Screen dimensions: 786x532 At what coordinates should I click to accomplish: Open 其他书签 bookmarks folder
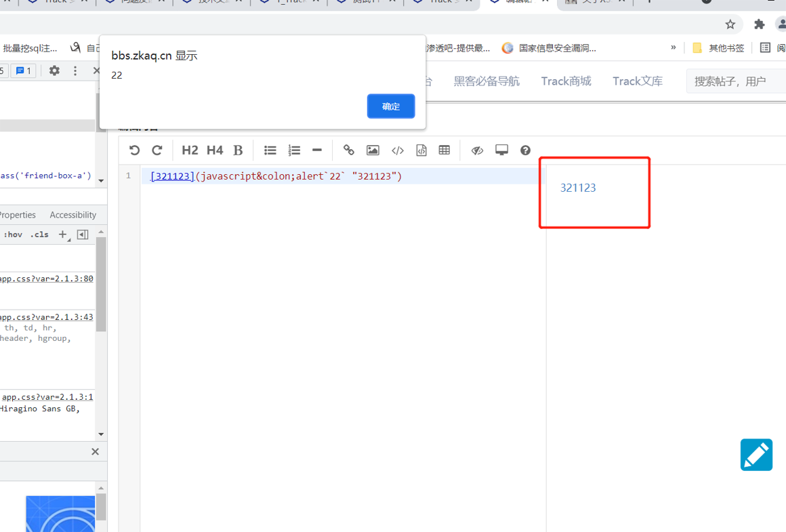[x=718, y=48]
